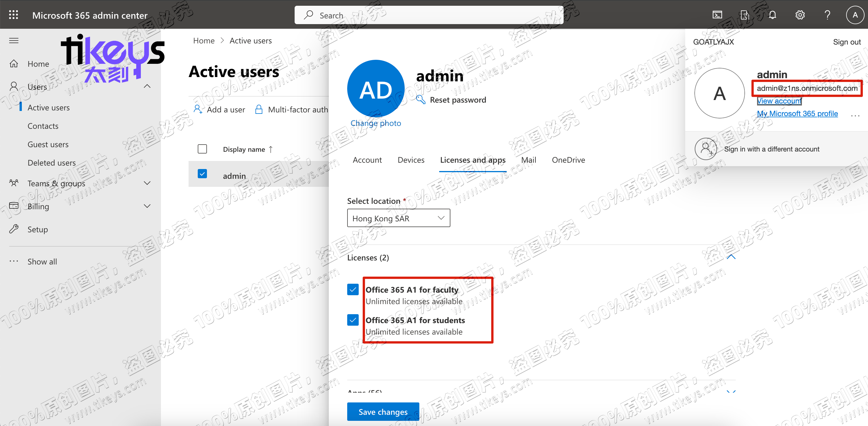Toggle the hamburger navigation menu
The height and width of the screenshot is (426, 868).
(x=14, y=41)
